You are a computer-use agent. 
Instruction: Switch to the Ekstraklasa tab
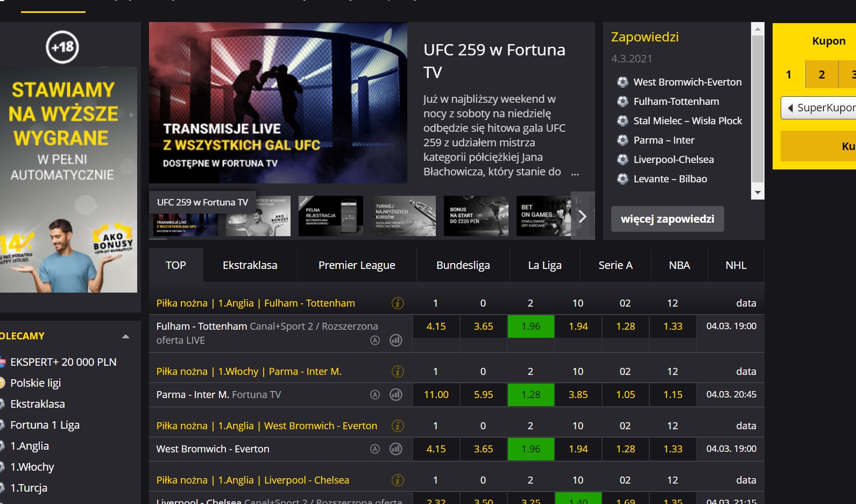[250, 265]
